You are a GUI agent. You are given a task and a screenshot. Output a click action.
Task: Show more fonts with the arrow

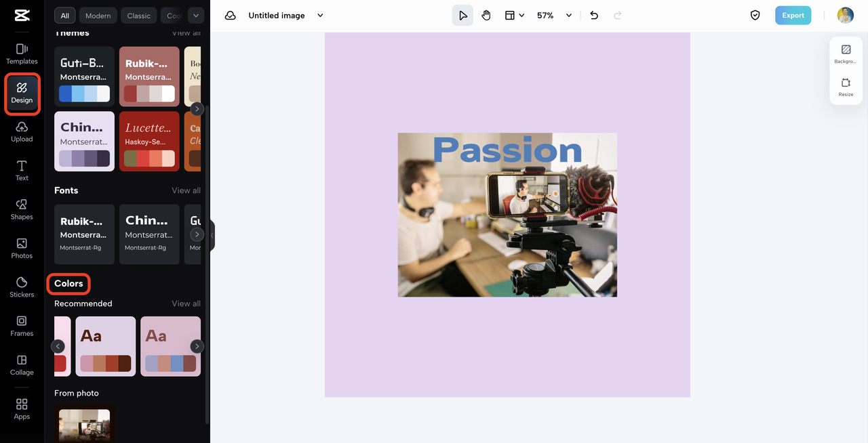pyautogui.click(x=197, y=234)
